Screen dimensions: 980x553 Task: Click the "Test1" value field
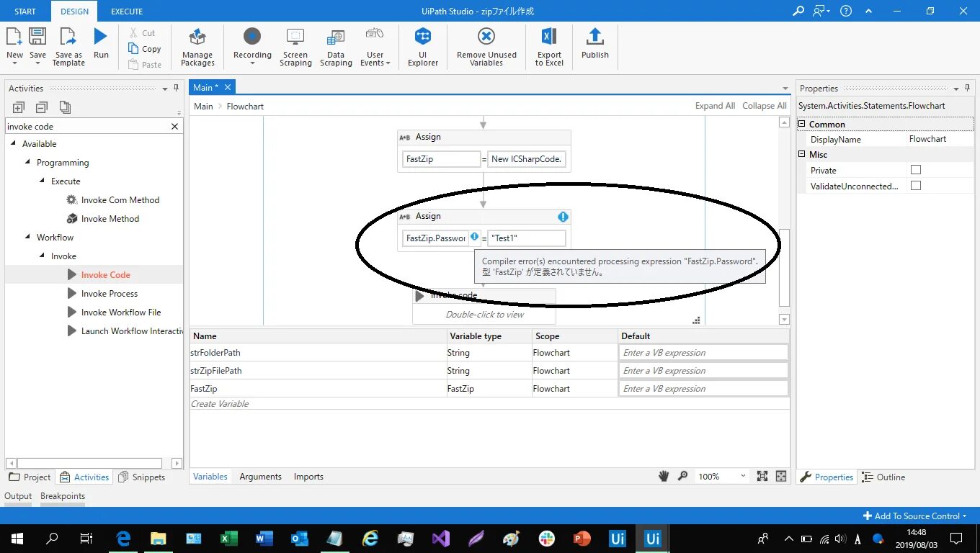coord(526,238)
